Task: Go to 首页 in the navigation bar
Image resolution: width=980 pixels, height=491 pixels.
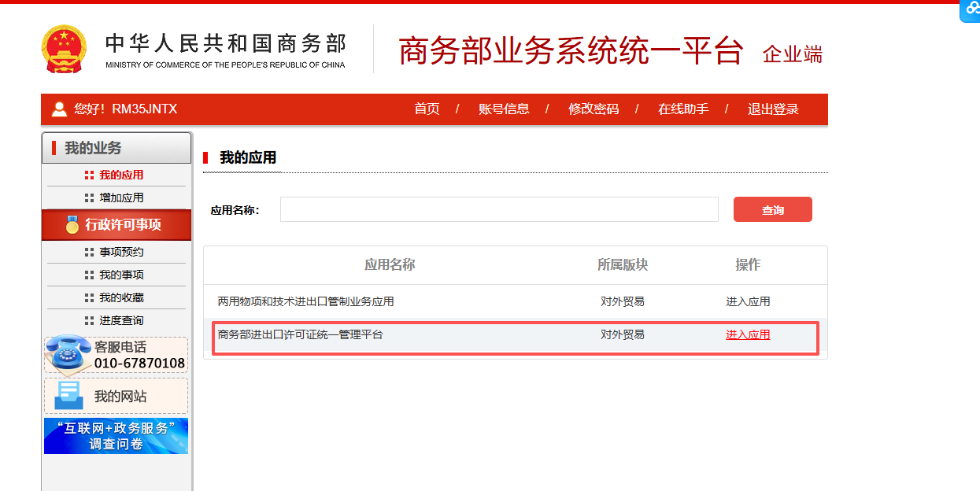Action: [x=427, y=109]
